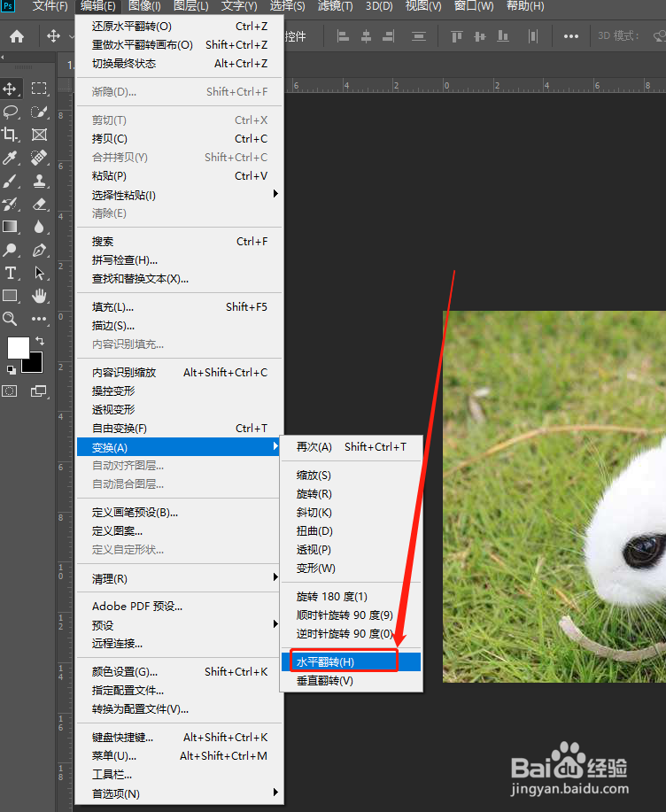Choose 变形(W) in transform submenu
666x812 pixels.
coord(351,568)
